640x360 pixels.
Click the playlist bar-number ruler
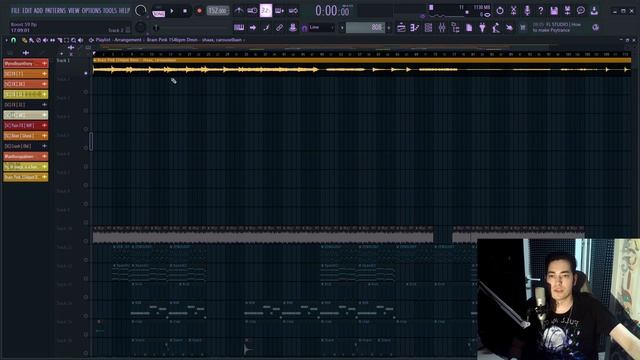coord(362,54)
